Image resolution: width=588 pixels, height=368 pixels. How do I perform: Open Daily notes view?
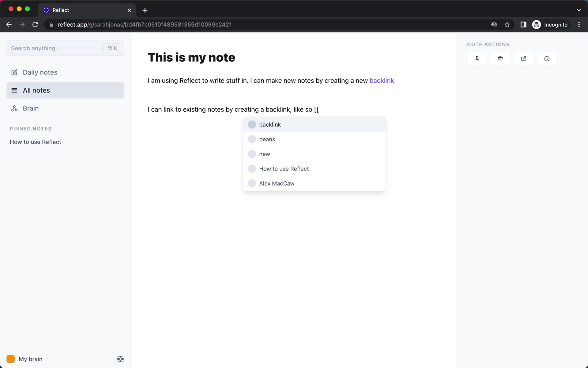pos(40,72)
